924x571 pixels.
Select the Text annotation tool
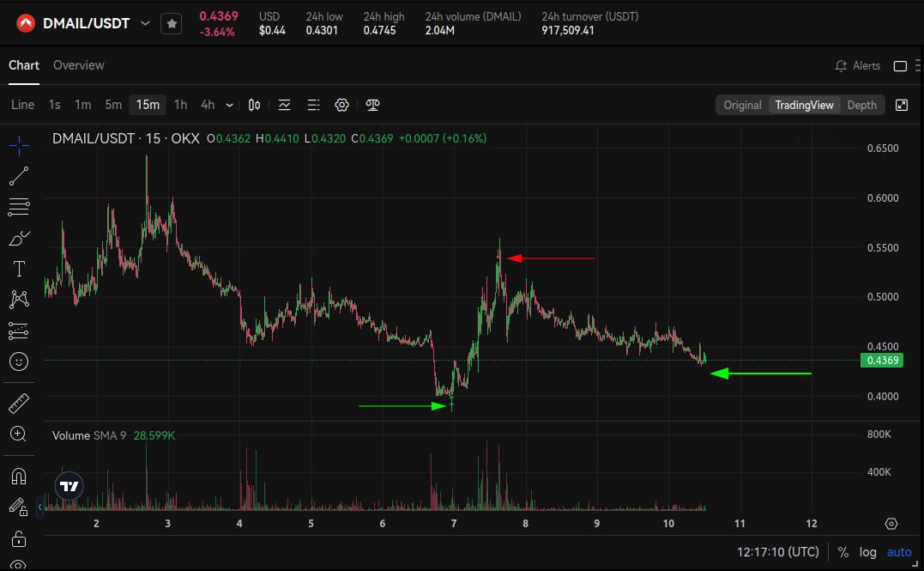coord(19,269)
